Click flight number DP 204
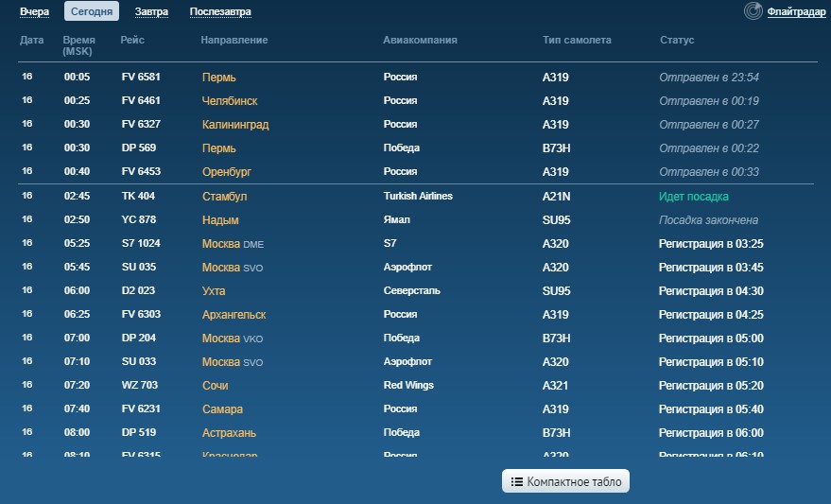Image resolution: width=831 pixels, height=504 pixels. pyautogui.click(x=139, y=338)
